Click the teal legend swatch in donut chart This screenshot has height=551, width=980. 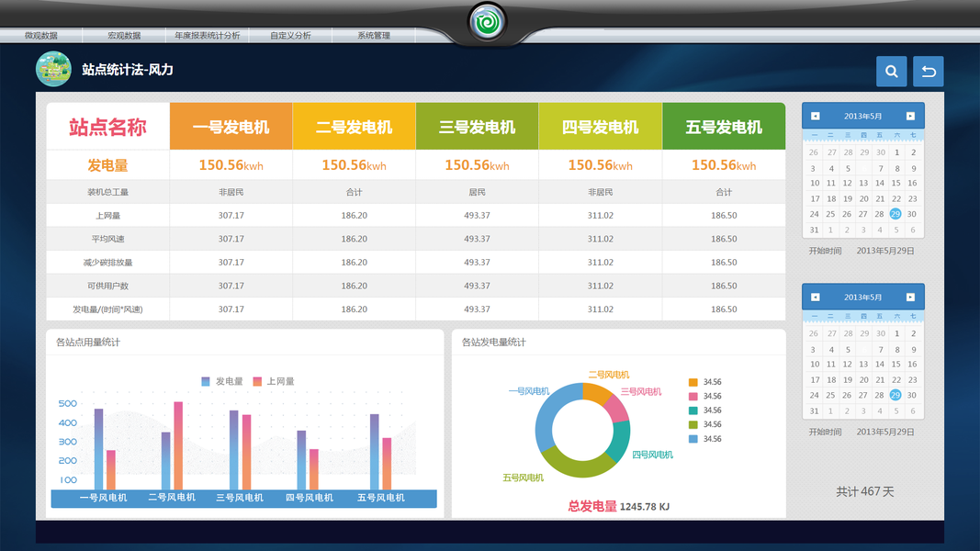coord(693,410)
